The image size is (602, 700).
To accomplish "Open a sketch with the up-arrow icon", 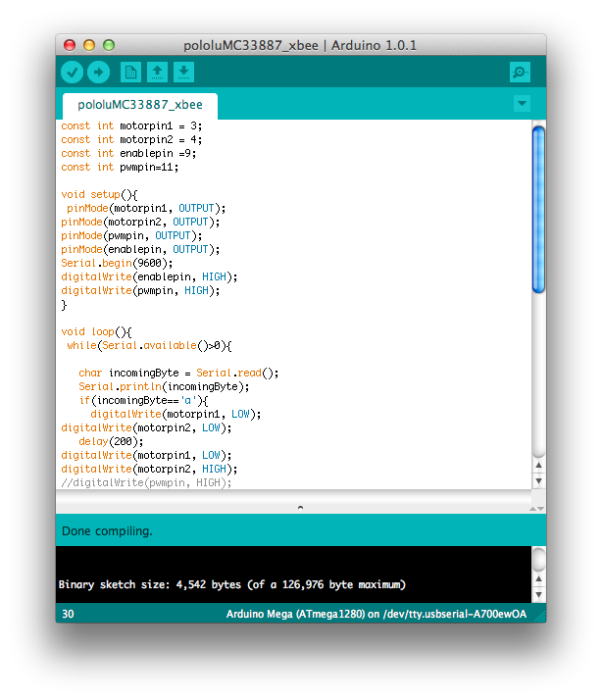I will coord(157,73).
